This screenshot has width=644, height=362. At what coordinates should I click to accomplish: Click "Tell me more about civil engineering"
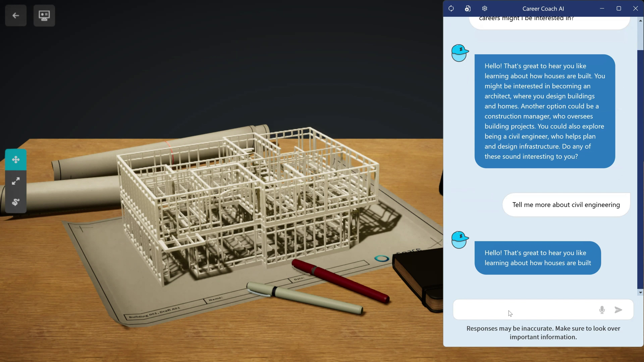coord(566,204)
